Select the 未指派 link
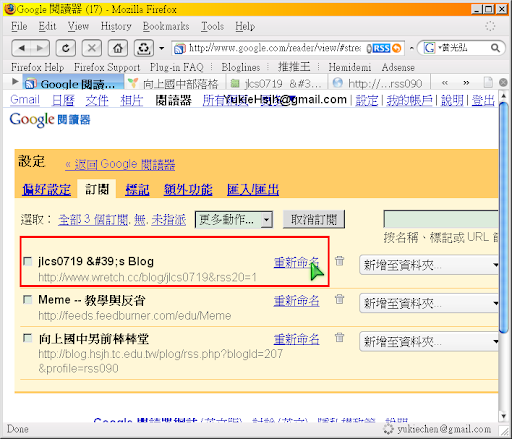Viewport: 512px width, 439px height. tap(168, 220)
